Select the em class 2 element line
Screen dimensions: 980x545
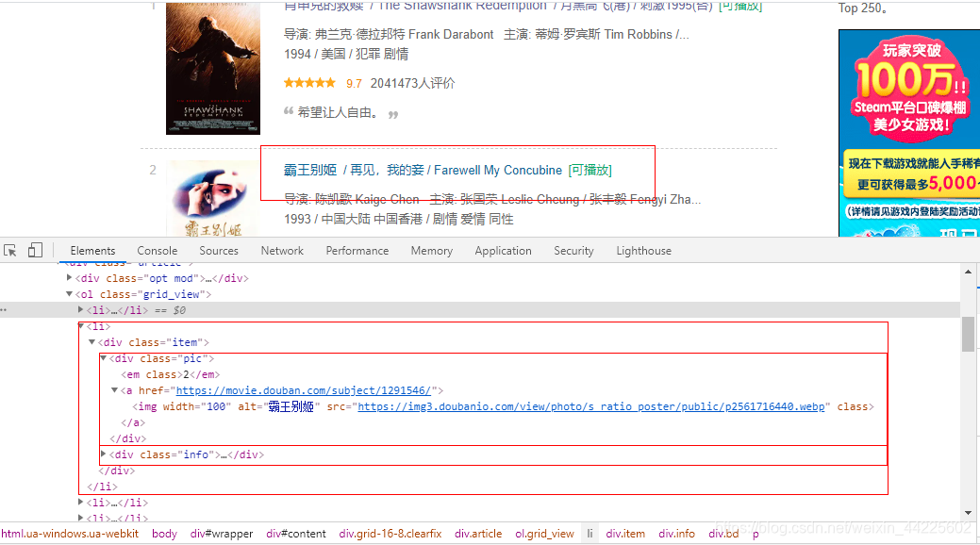tap(171, 374)
